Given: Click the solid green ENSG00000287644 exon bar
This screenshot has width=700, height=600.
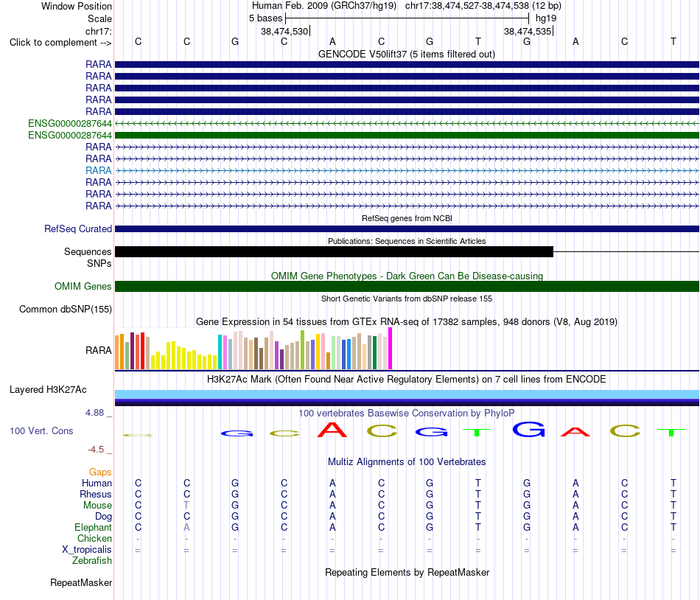Looking at the screenshot, I should coord(407,136).
